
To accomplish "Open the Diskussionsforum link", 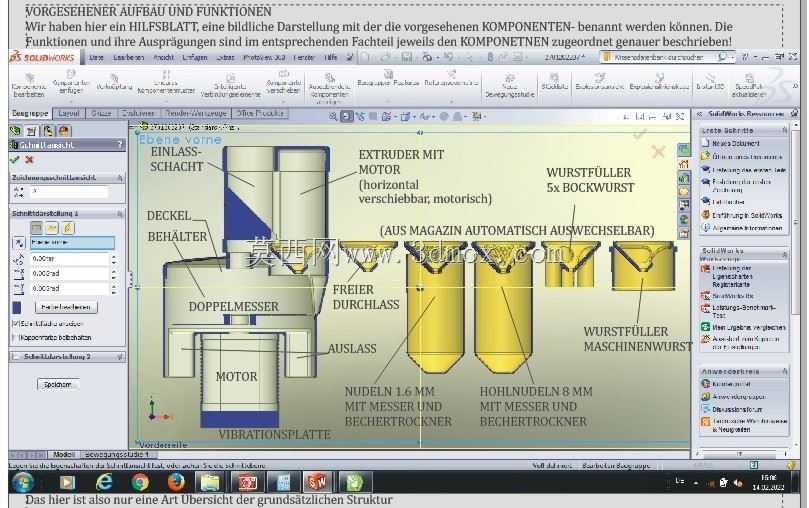I will (x=737, y=409).
